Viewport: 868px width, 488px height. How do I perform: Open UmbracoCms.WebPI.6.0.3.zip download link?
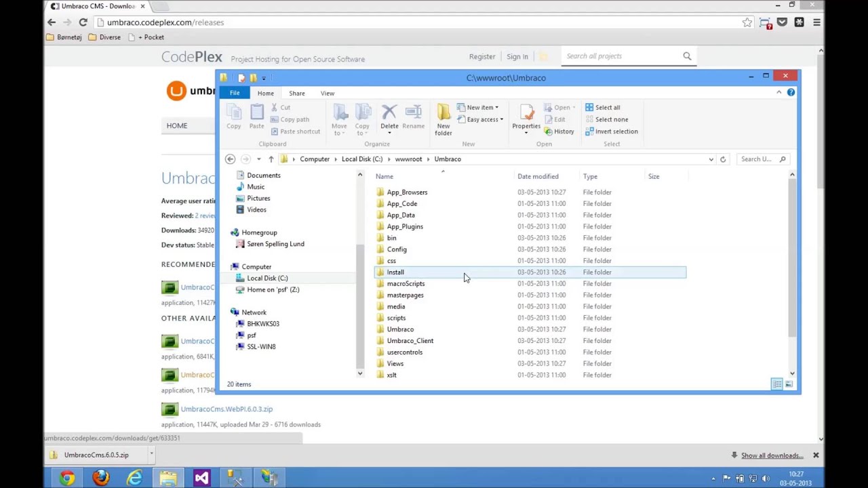pos(226,409)
